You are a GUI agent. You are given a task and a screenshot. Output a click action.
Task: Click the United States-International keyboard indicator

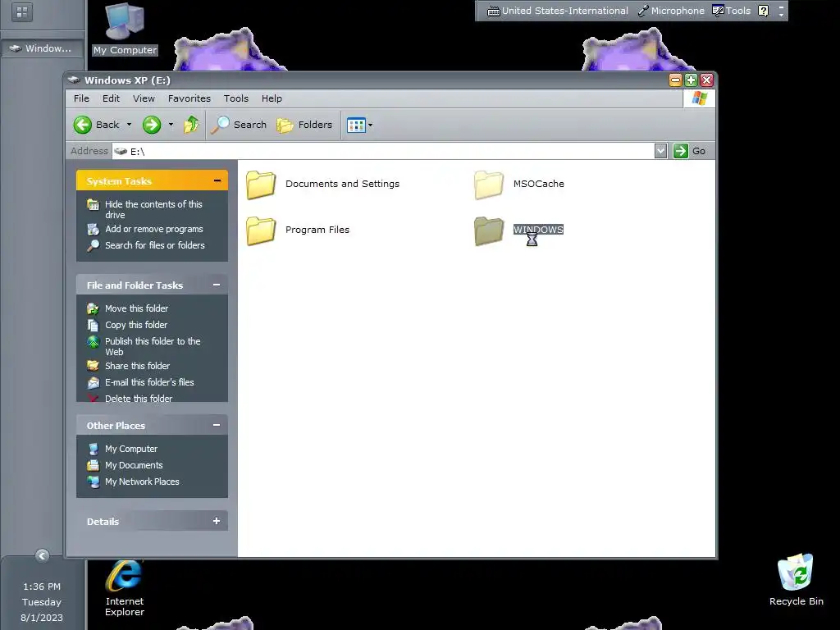click(x=558, y=11)
